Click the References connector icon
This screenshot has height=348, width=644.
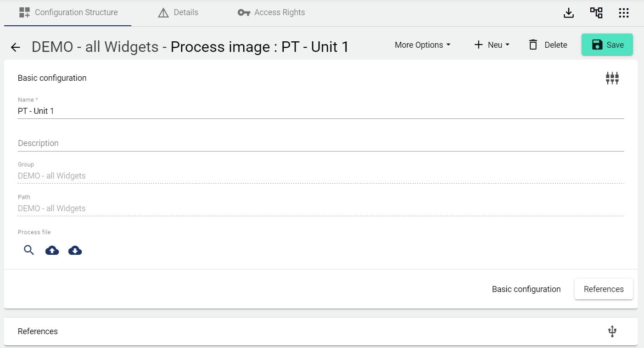click(x=612, y=331)
